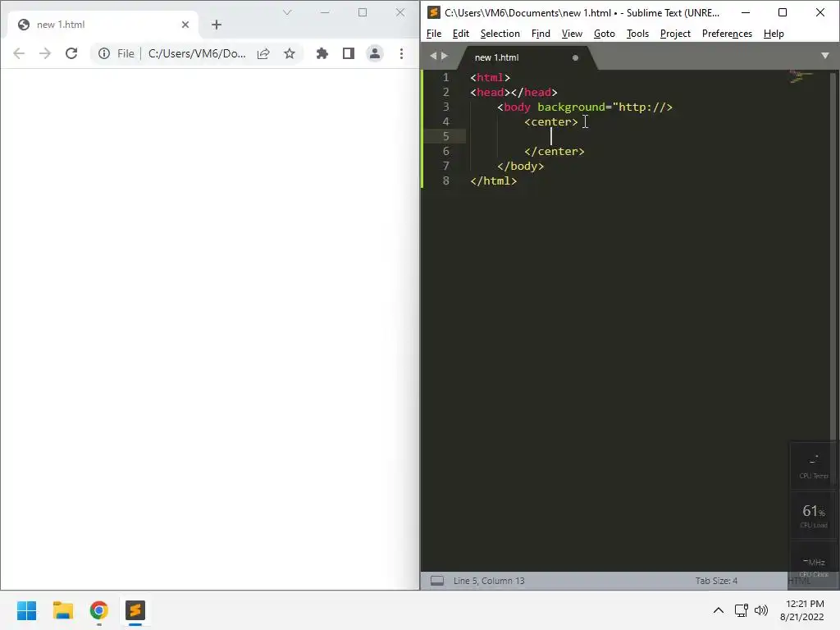
Task: Open Chrome tab search chevron
Action: tap(287, 12)
